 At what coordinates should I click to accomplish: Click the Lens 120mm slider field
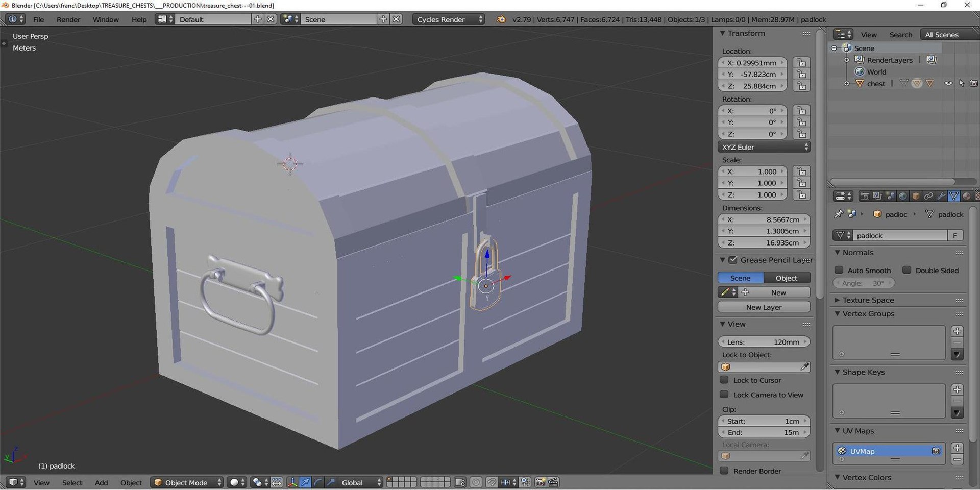[764, 342]
